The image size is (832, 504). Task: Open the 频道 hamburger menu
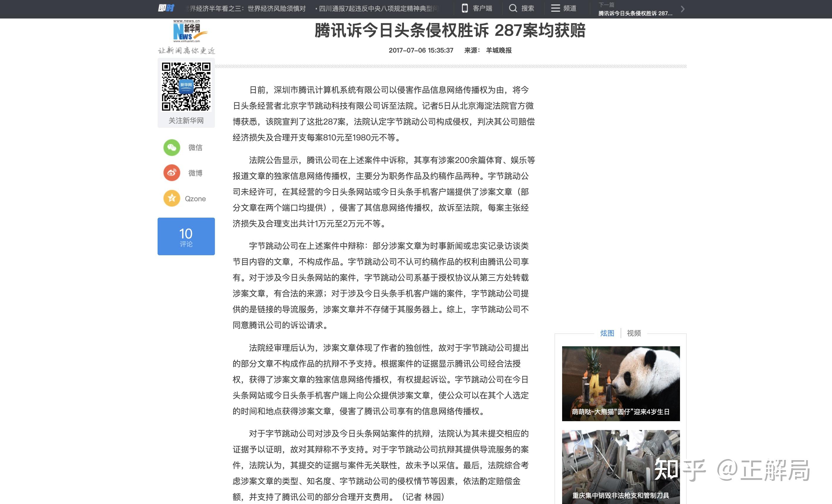point(555,8)
